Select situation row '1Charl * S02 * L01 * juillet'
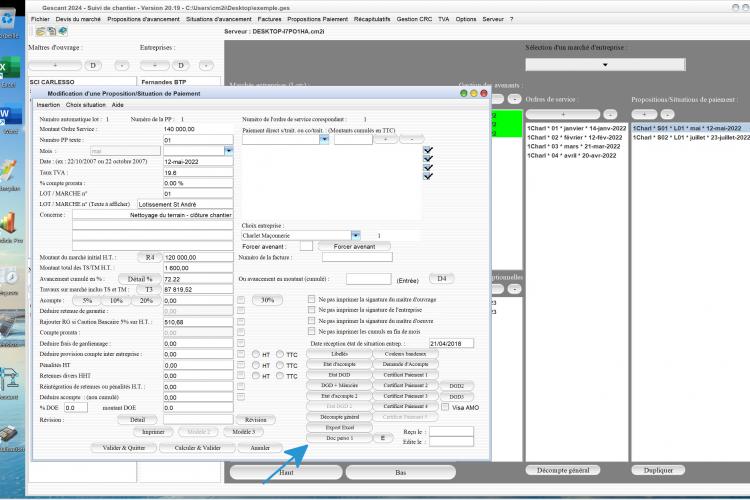The height and width of the screenshot is (500, 750). [691, 137]
